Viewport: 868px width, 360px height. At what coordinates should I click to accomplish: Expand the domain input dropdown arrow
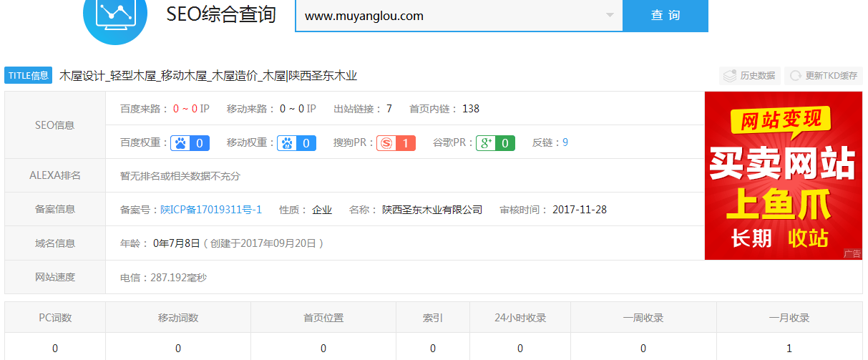tap(609, 16)
